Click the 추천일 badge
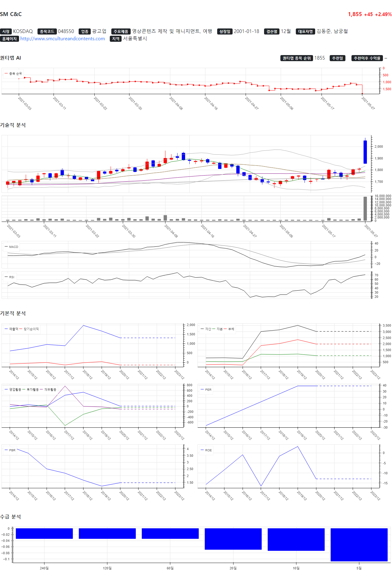The height and width of the screenshot is (573, 392). click(337, 58)
